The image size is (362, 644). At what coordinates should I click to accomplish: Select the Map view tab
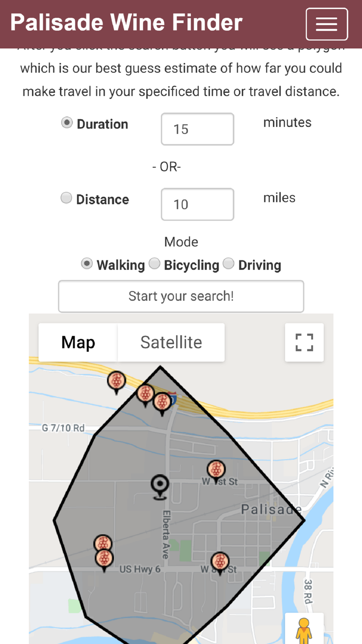point(78,342)
